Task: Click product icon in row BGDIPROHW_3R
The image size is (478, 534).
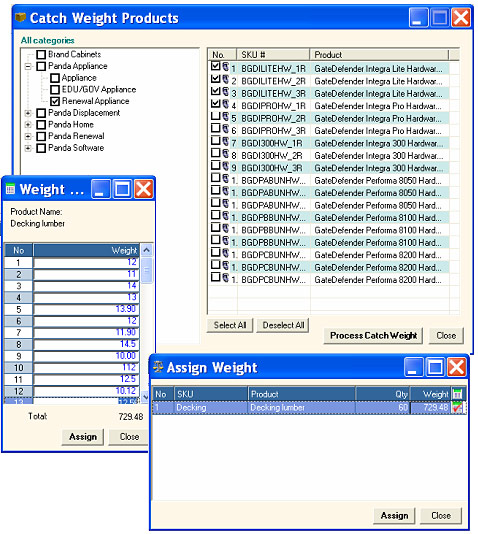Action: 225,129
